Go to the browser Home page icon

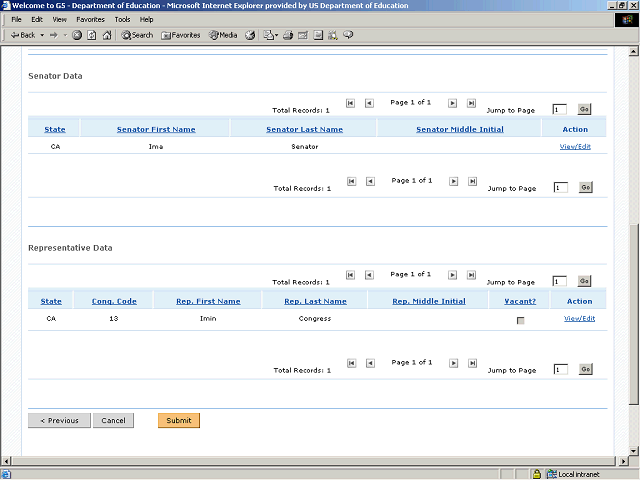click(107, 35)
